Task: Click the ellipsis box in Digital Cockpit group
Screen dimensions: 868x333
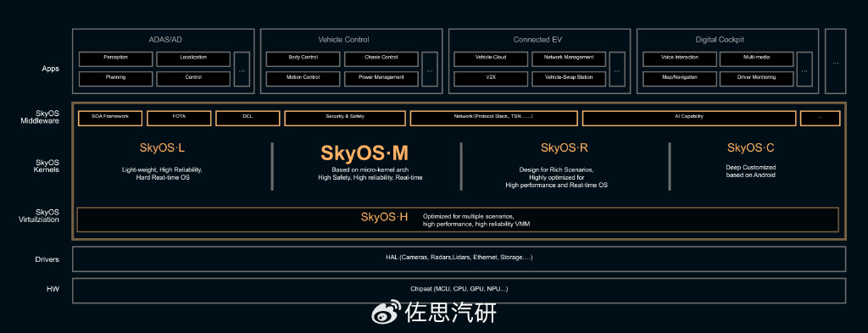Action: pos(804,69)
